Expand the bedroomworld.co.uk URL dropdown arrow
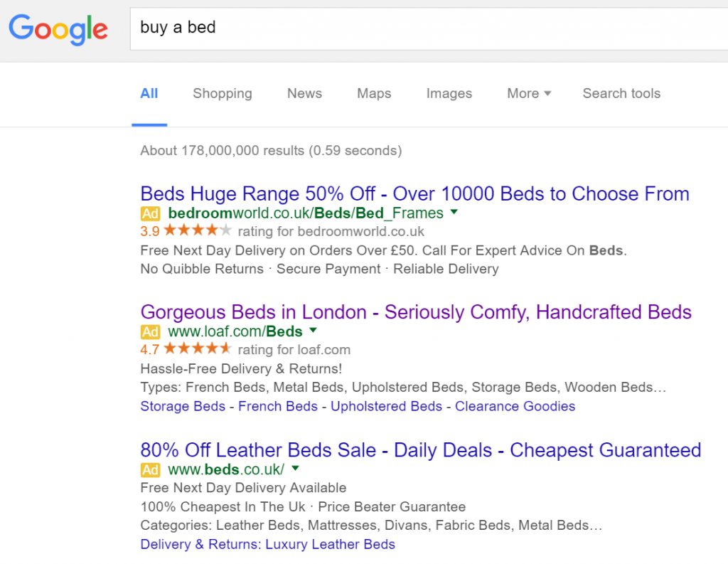Image resolution: width=728 pixels, height=564 pixels. coord(454,213)
